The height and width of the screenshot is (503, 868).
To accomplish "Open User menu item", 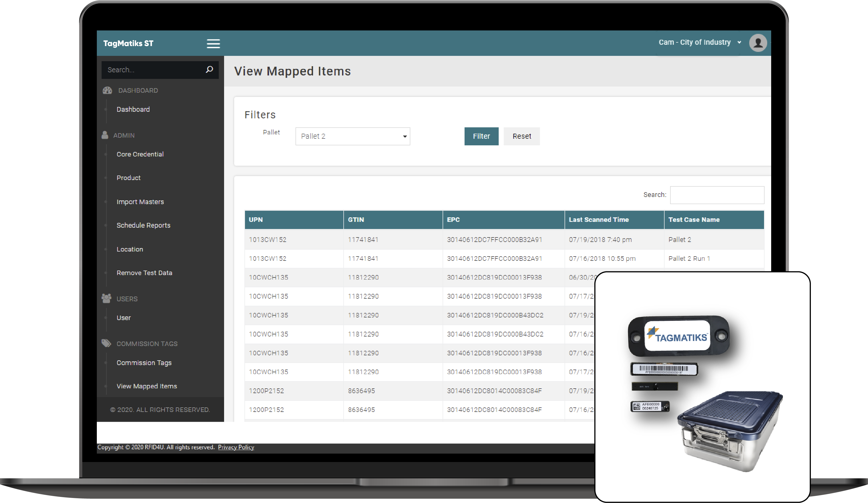I will click(x=123, y=318).
